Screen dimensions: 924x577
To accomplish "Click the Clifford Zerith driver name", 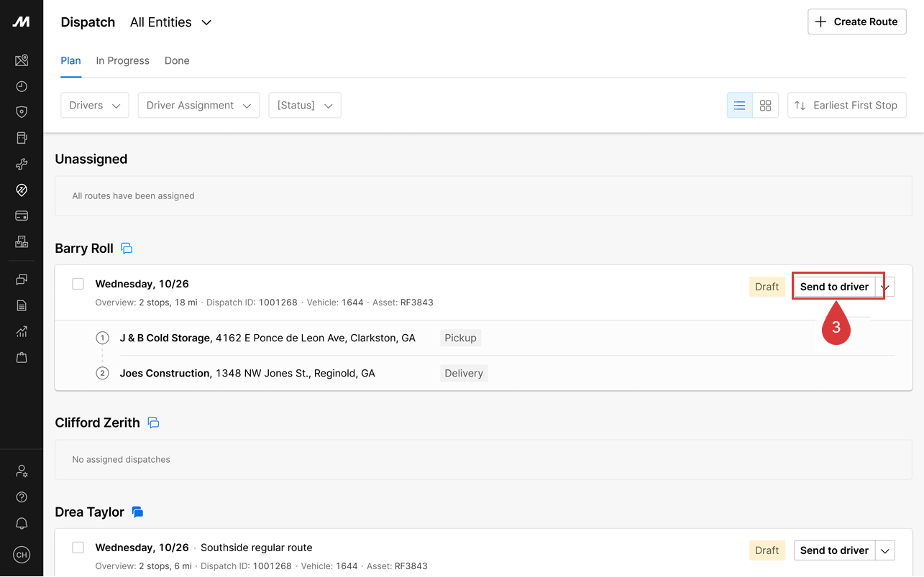I will [x=97, y=423].
